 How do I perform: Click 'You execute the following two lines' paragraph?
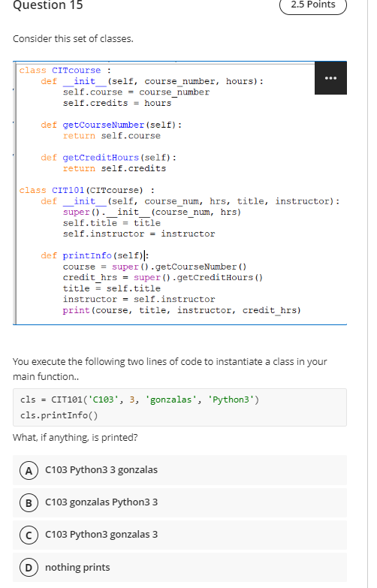click(x=170, y=369)
